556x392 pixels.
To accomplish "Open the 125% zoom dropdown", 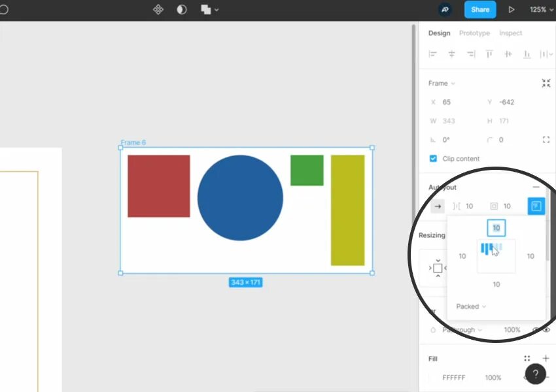I will click(x=541, y=10).
